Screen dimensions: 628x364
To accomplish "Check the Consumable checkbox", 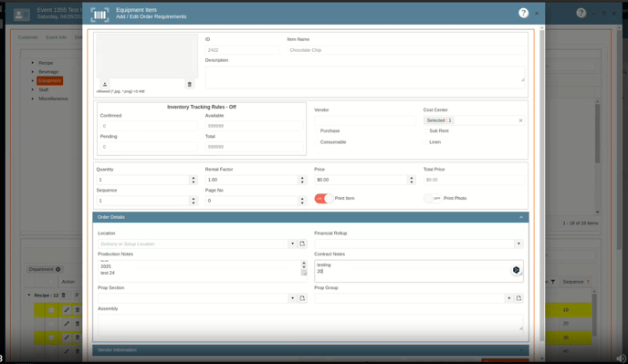I will (x=317, y=142).
